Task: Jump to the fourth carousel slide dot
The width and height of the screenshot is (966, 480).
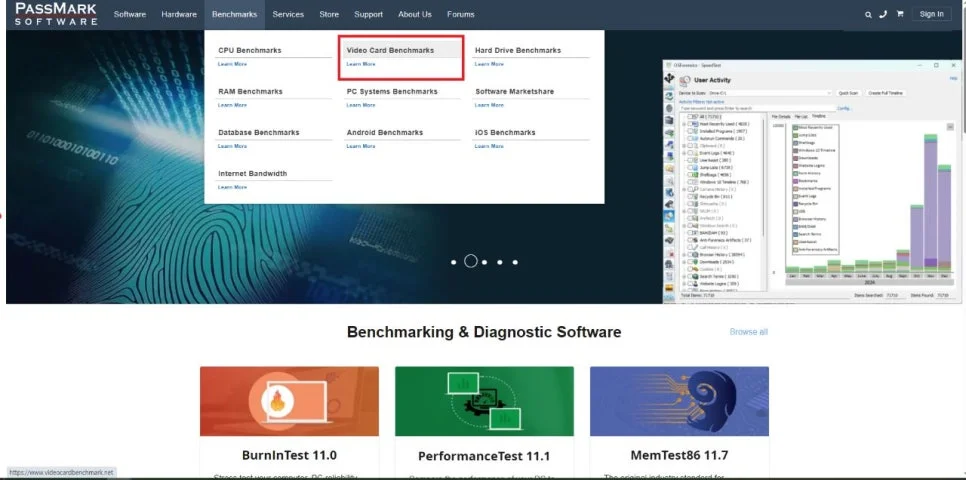Action: pos(500,262)
